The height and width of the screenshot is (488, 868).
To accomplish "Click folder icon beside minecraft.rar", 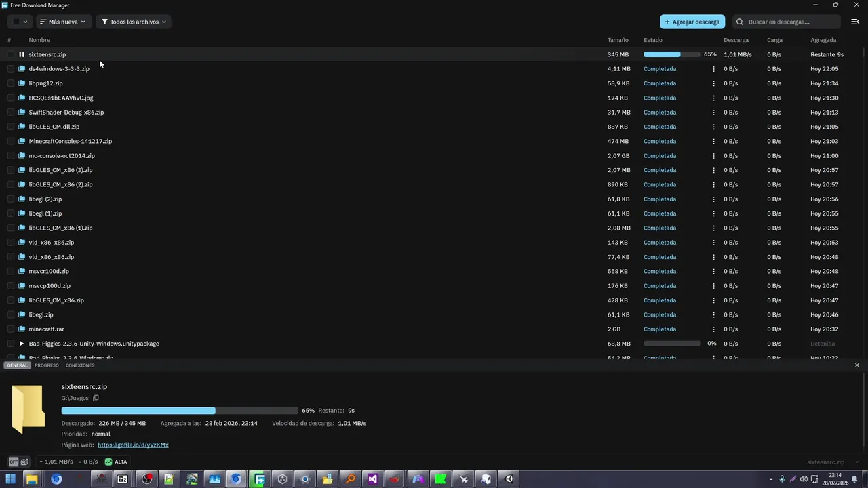I will tap(22, 329).
